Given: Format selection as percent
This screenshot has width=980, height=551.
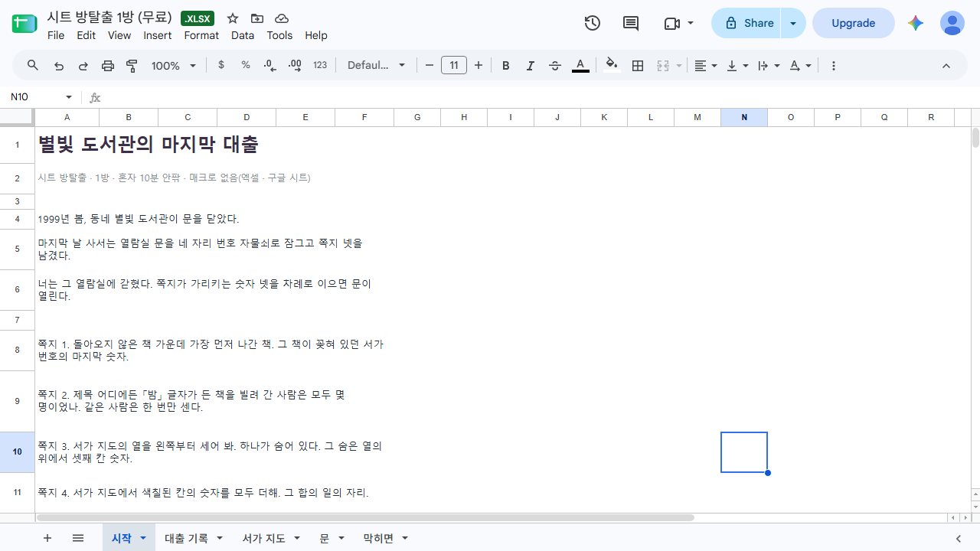Looking at the screenshot, I should [246, 66].
